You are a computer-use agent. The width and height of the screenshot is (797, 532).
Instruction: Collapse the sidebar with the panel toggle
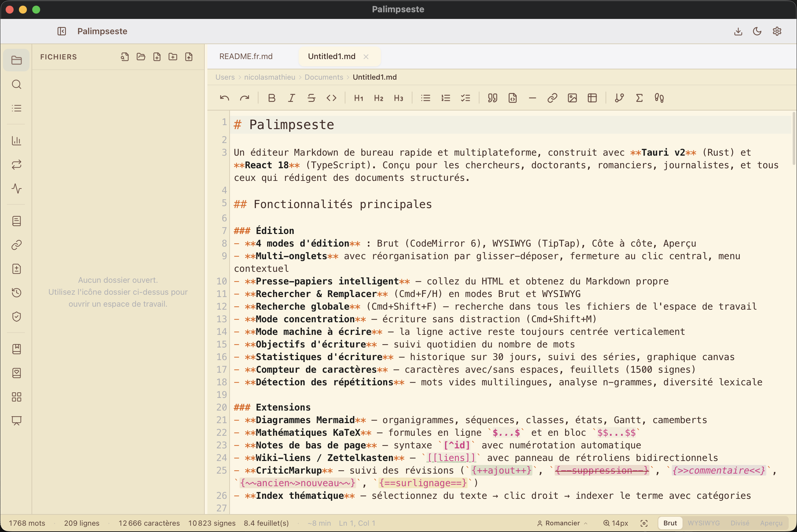click(61, 31)
